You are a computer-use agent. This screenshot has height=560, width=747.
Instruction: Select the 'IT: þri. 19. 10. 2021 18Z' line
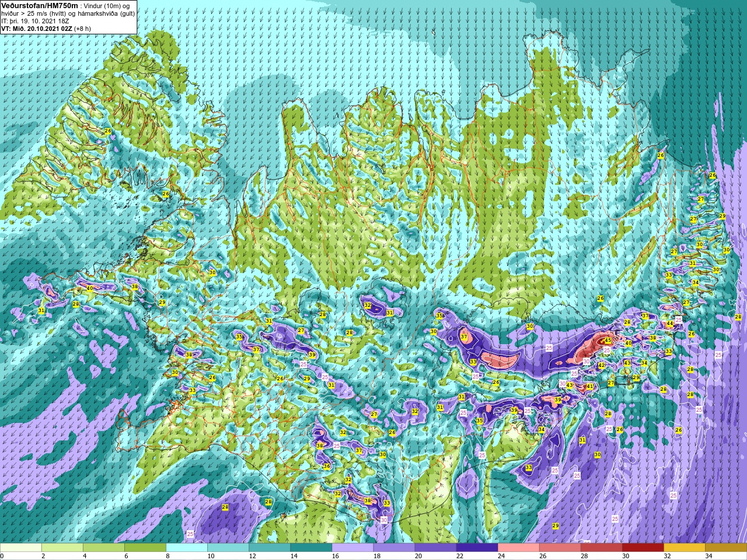tap(35, 20)
